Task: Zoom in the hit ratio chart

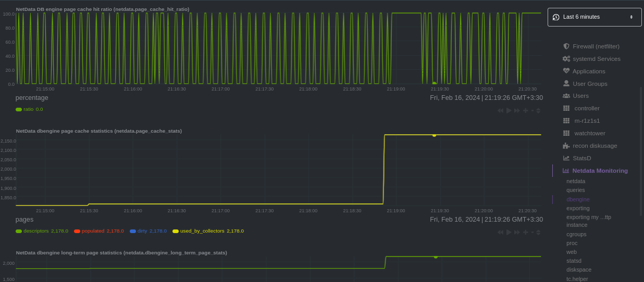Action: (526, 110)
